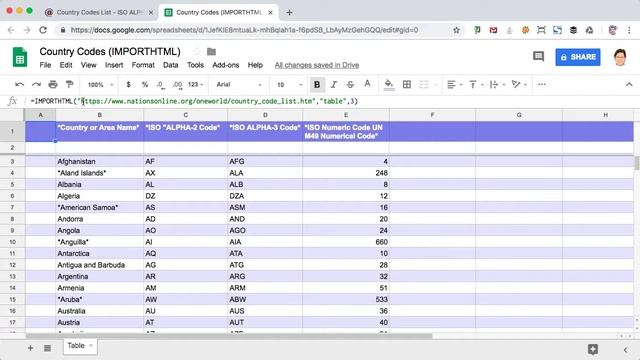640x360 pixels.
Task: Open vertical align dropdown
Action: pyautogui.click(x=476, y=84)
